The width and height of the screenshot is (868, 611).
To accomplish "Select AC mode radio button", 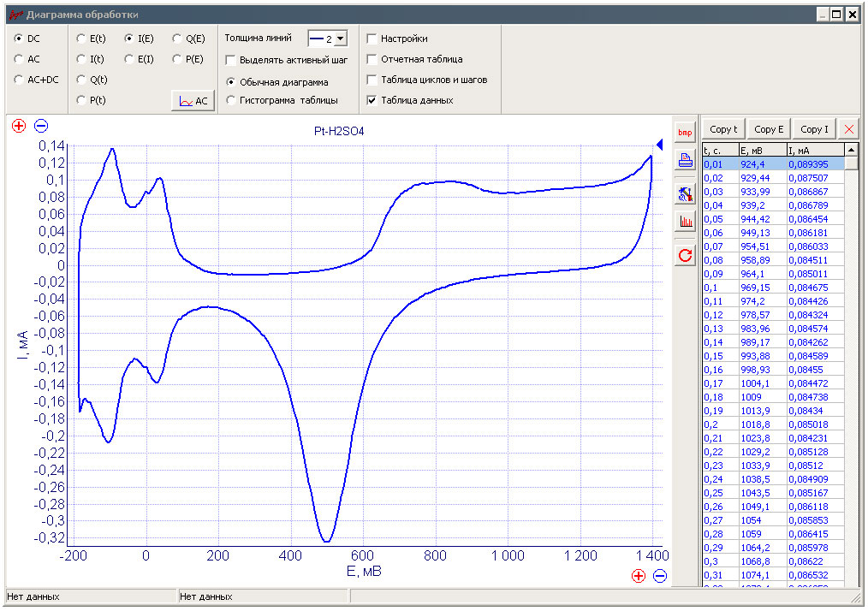I will pyautogui.click(x=19, y=59).
